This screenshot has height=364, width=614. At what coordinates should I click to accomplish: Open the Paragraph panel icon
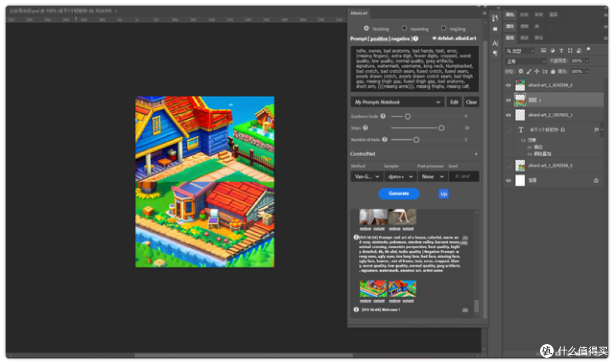click(x=495, y=53)
